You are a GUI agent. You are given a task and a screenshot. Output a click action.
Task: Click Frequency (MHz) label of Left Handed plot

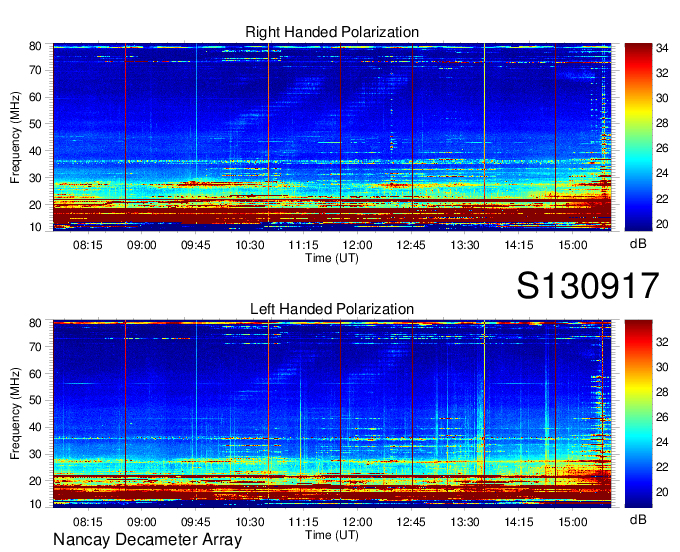(x=15, y=414)
